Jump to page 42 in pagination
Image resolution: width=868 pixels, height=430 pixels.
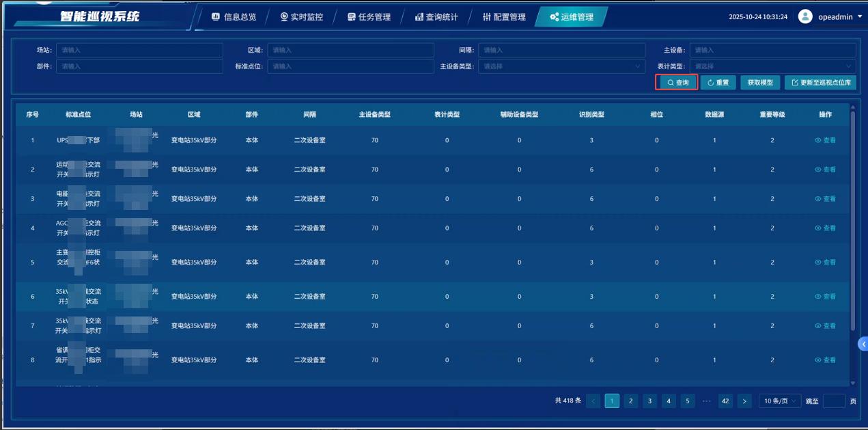point(725,401)
